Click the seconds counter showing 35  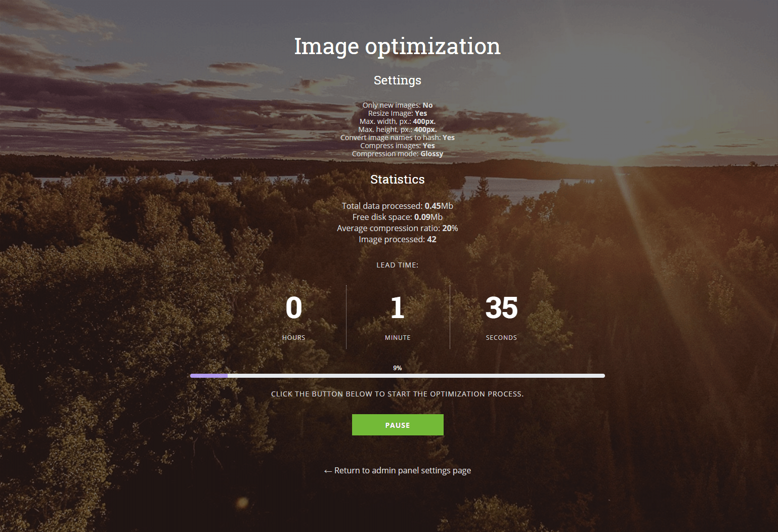[501, 307]
